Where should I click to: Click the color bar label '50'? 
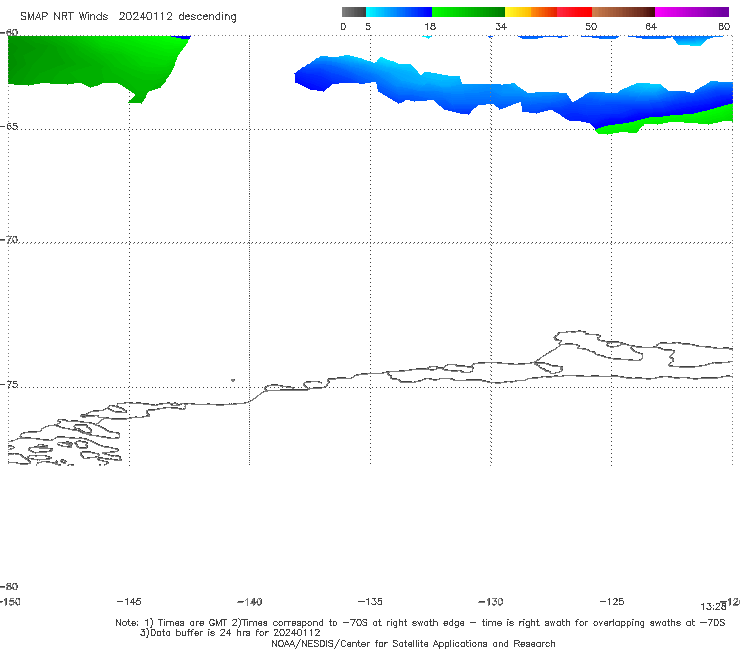[x=591, y=27]
